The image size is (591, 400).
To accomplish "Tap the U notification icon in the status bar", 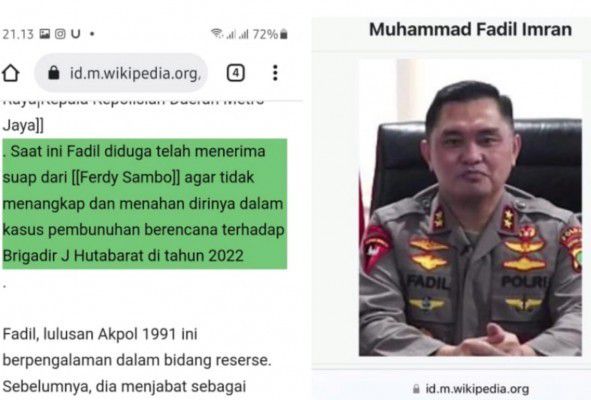I will coord(75,34).
